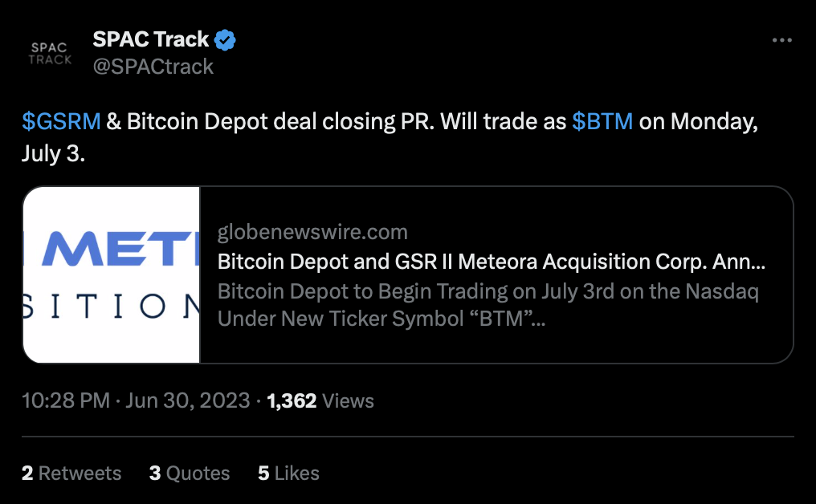Click the 'Under New Ticker Symbol' line
Viewport: 816px width, 504px height.
(x=381, y=319)
